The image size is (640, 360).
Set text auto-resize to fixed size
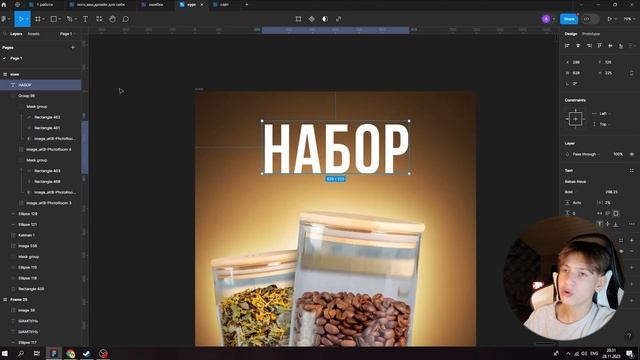[x=616, y=213]
